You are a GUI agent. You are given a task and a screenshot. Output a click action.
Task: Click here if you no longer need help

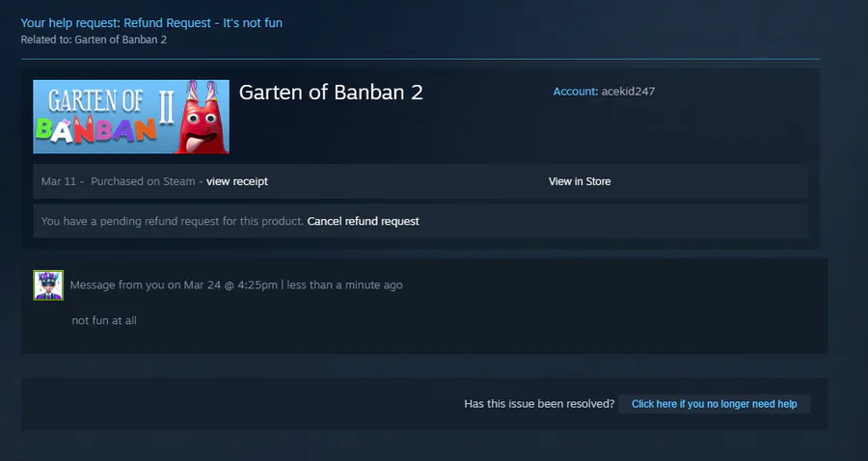[714, 404]
